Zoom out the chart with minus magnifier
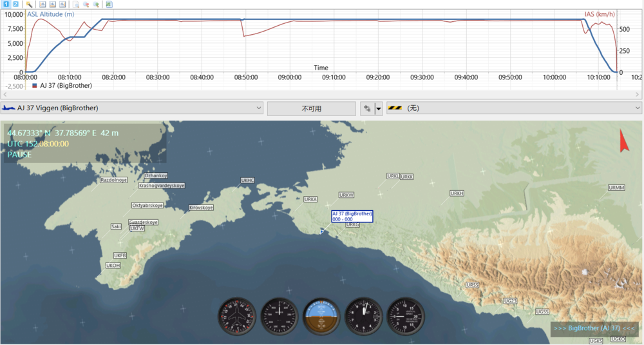The width and height of the screenshot is (644, 345). coord(86,4)
